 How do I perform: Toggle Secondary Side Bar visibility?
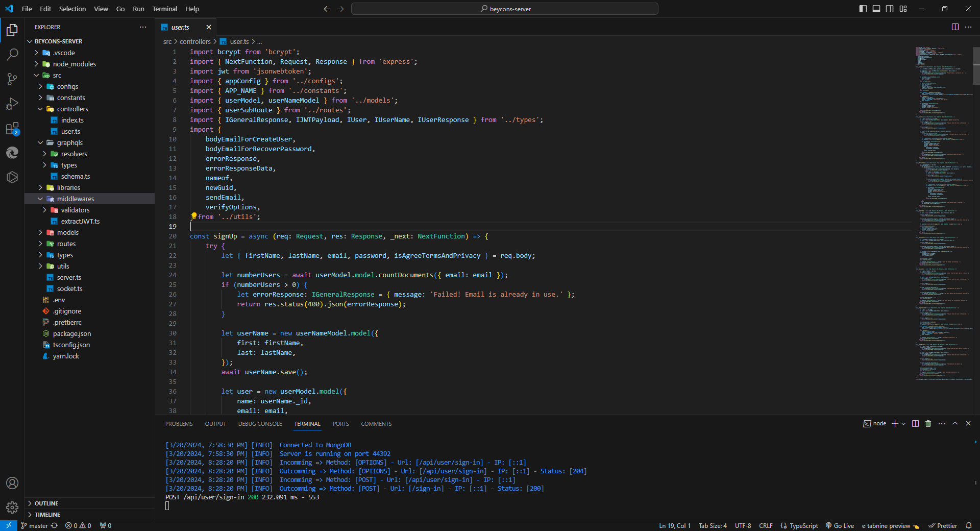coord(890,9)
